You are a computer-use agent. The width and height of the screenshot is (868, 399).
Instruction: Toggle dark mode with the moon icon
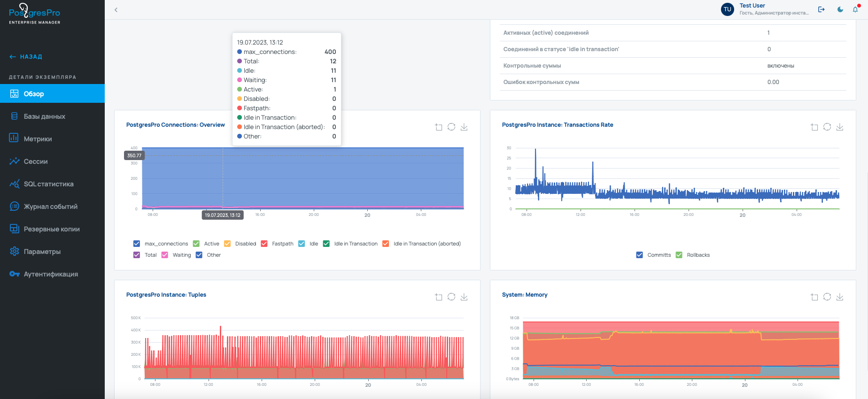click(x=840, y=9)
